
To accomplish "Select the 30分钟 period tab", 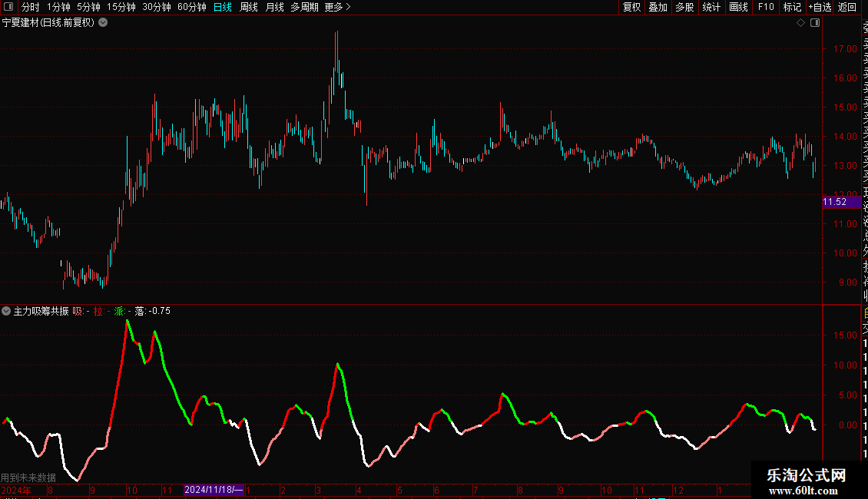I will (157, 7).
